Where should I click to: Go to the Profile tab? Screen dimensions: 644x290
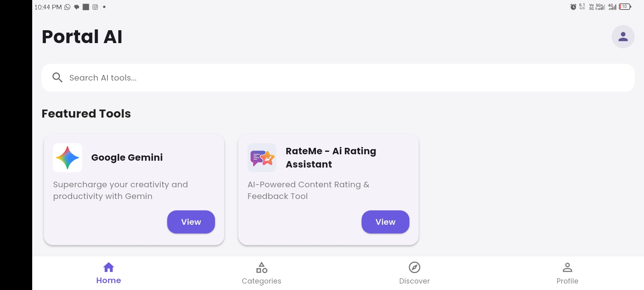point(567,273)
